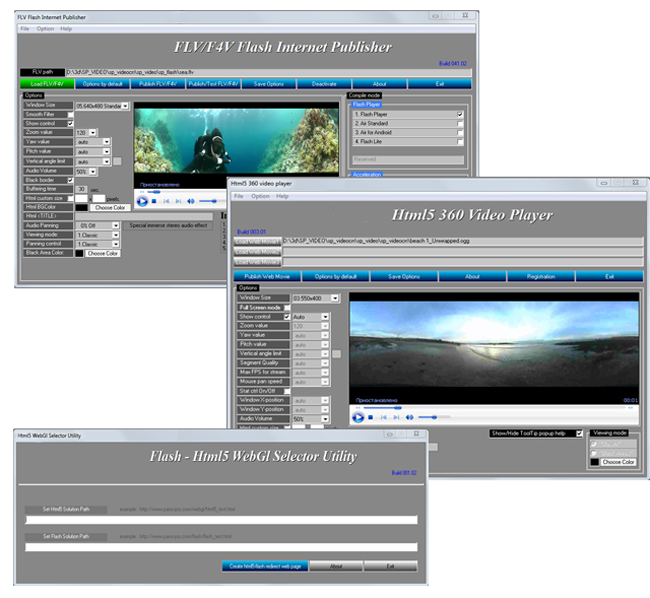Image resolution: width=650 pixels, height=598 pixels.
Task: Open Yaw value dropdown in FLV Publisher
Action: pyautogui.click(x=107, y=142)
